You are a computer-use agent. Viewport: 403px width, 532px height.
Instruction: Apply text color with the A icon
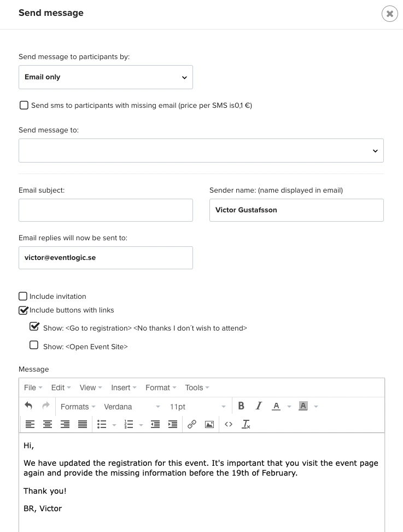pyautogui.click(x=276, y=406)
